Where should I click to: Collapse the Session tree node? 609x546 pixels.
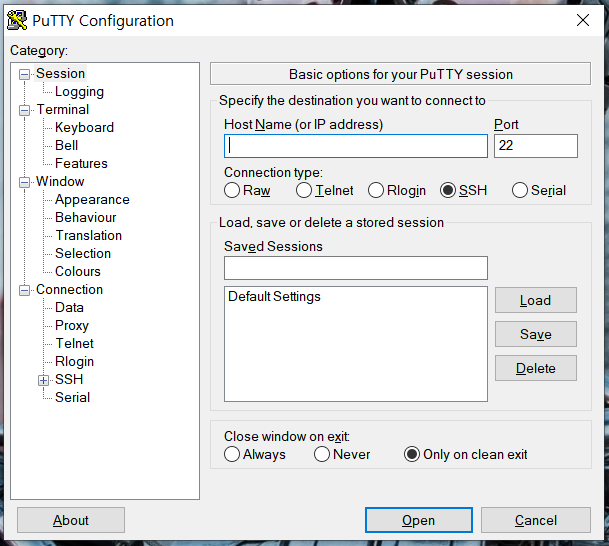(x=24, y=74)
